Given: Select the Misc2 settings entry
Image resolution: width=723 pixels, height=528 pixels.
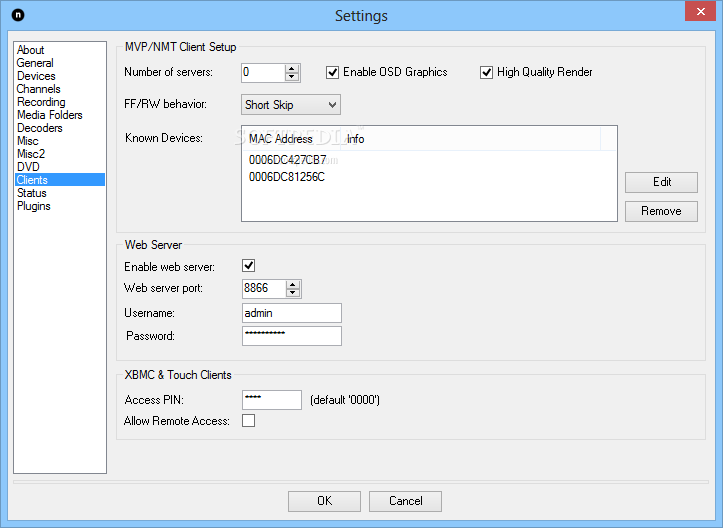Looking at the screenshot, I should tap(31, 154).
